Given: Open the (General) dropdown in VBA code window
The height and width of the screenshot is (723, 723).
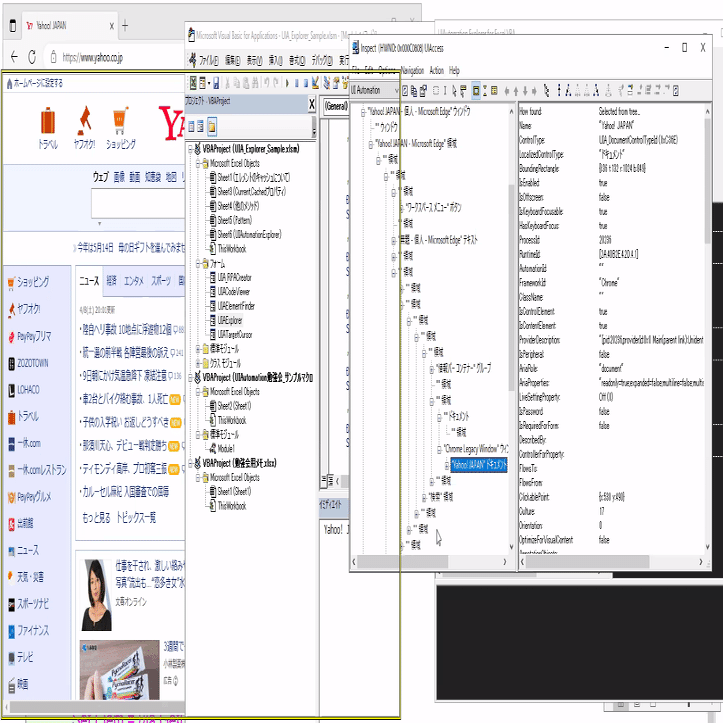Looking at the screenshot, I should [x=336, y=106].
